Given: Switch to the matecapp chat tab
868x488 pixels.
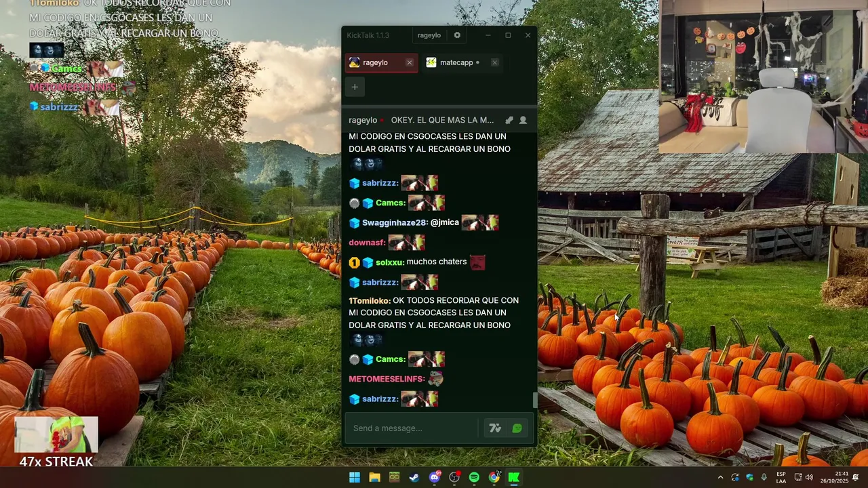Looking at the screenshot, I should click(x=462, y=62).
